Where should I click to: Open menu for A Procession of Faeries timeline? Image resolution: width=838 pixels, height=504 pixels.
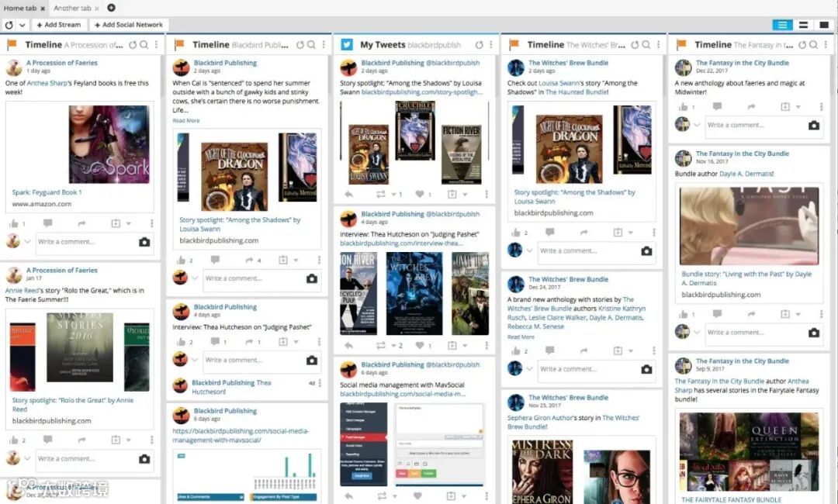tap(156, 45)
